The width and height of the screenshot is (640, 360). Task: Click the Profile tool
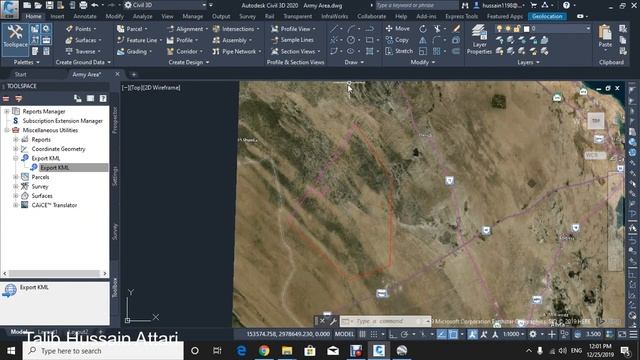click(182, 40)
